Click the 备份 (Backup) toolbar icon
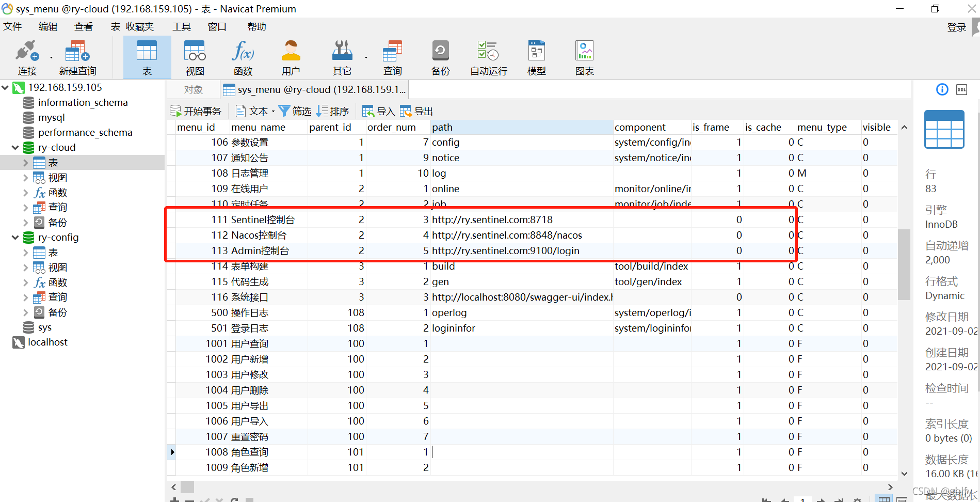Image resolution: width=980 pixels, height=502 pixels. pyautogui.click(x=440, y=57)
